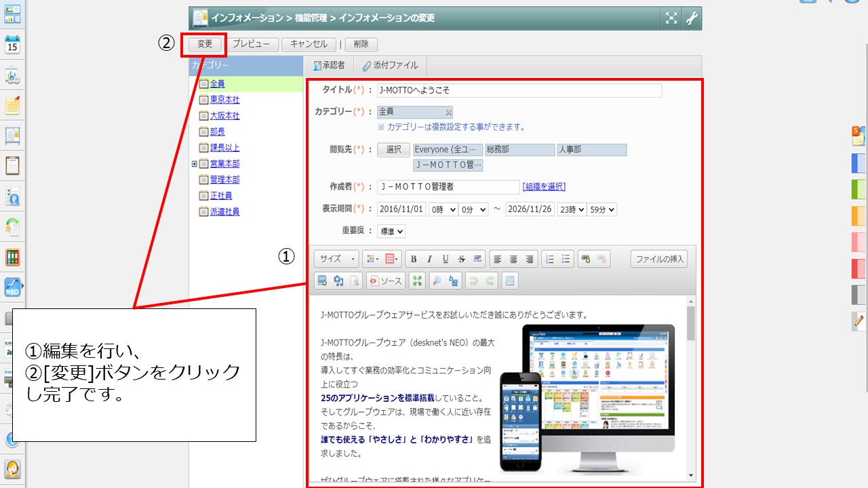Select the 部長 category
Image resolution: width=868 pixels, height=488 pixels.
217,131
